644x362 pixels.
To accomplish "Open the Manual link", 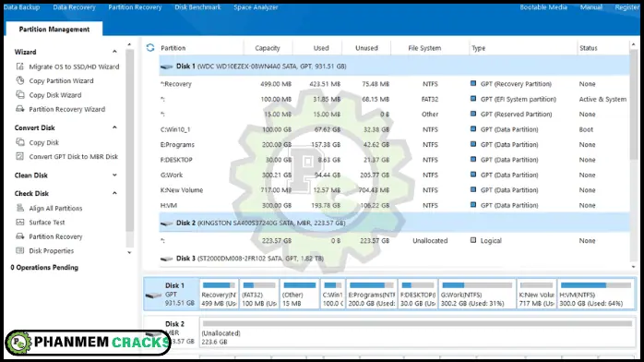I will point(591,7).
